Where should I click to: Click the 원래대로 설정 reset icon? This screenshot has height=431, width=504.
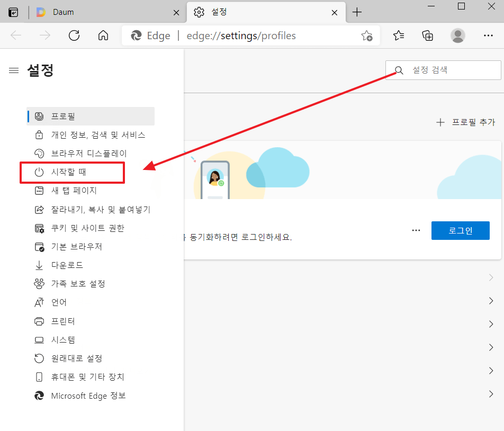point(39,358)
